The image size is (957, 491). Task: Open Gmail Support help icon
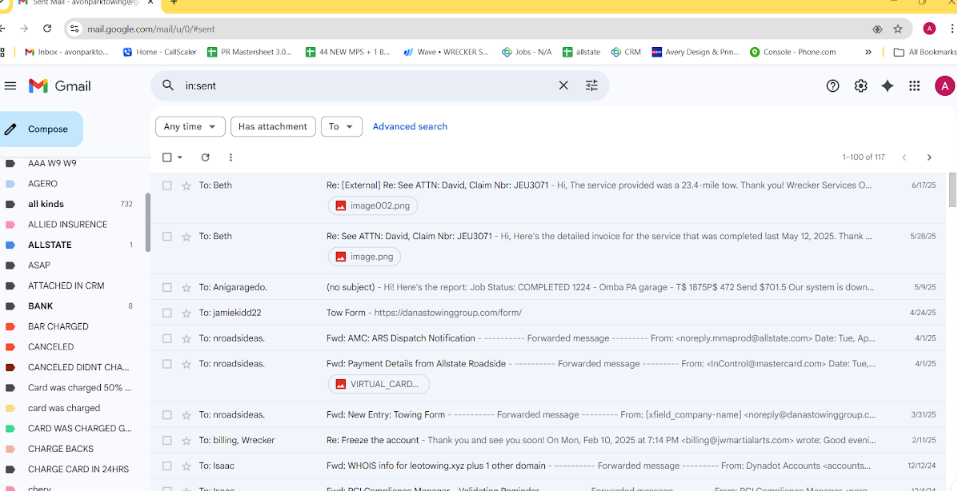click(832, 86)
